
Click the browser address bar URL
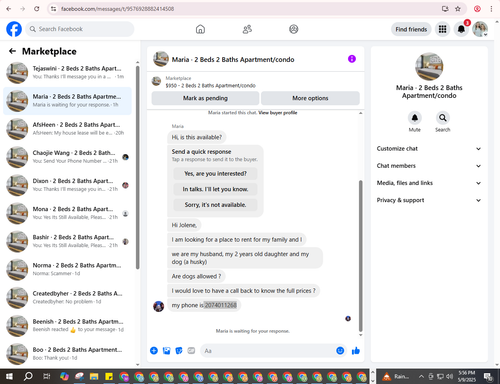[117, 9]
